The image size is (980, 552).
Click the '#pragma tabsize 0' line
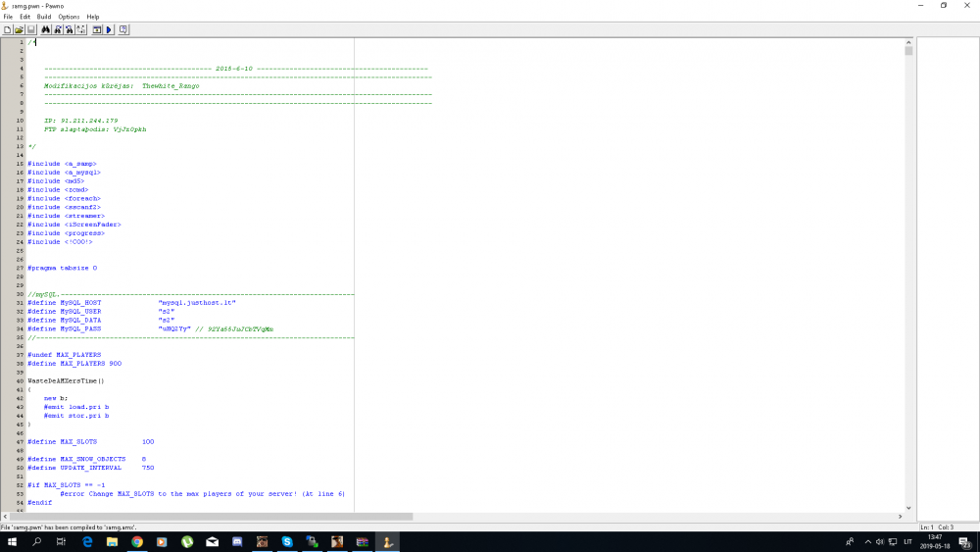coord(62,268)
